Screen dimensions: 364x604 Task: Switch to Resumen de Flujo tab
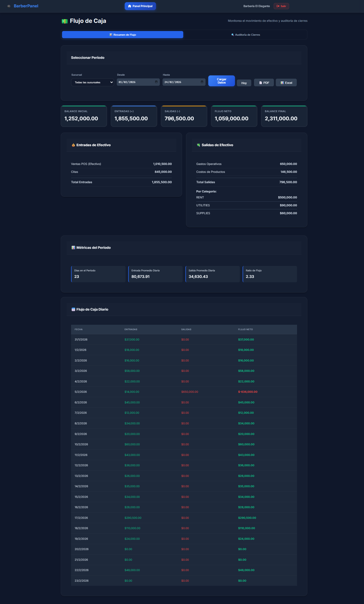pyautogui.click(x=123, y=35)
